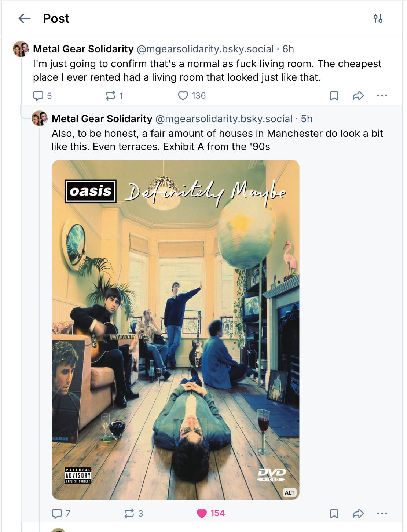Show ALT text for the image
Screen dimensions: 407x532
click(290, 492)
